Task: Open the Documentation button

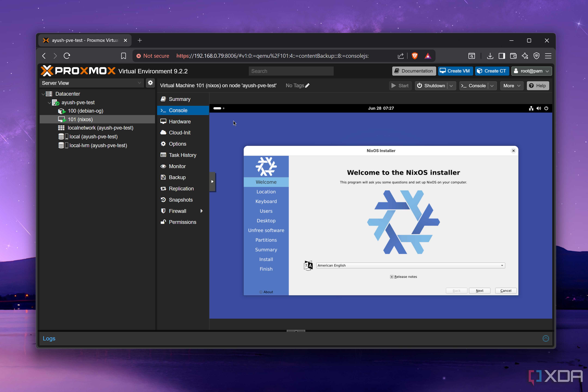Action: click(x=414, y=71)
